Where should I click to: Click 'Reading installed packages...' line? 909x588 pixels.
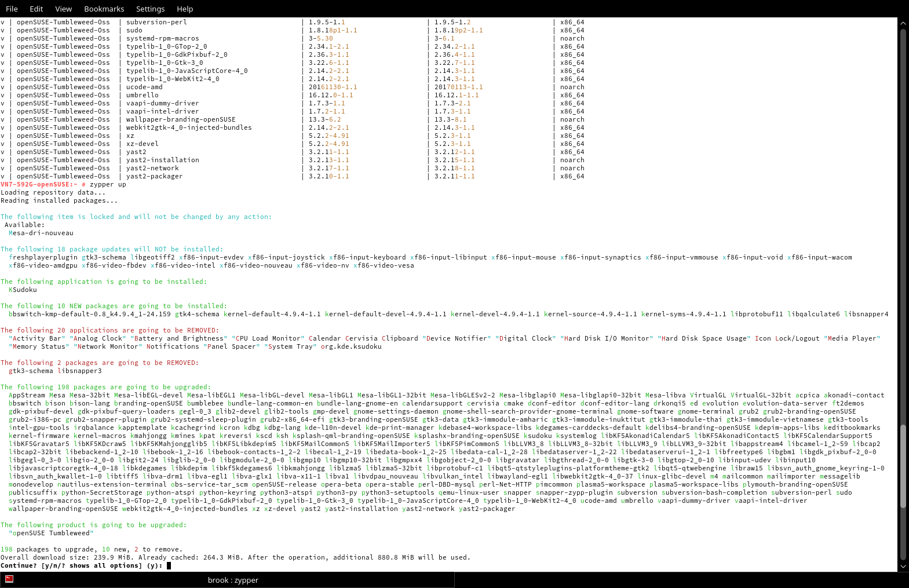point(59,200)
